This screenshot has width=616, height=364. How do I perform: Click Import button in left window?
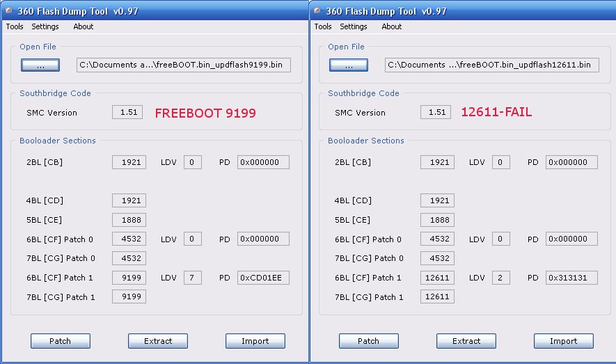(x=255, y=341)
